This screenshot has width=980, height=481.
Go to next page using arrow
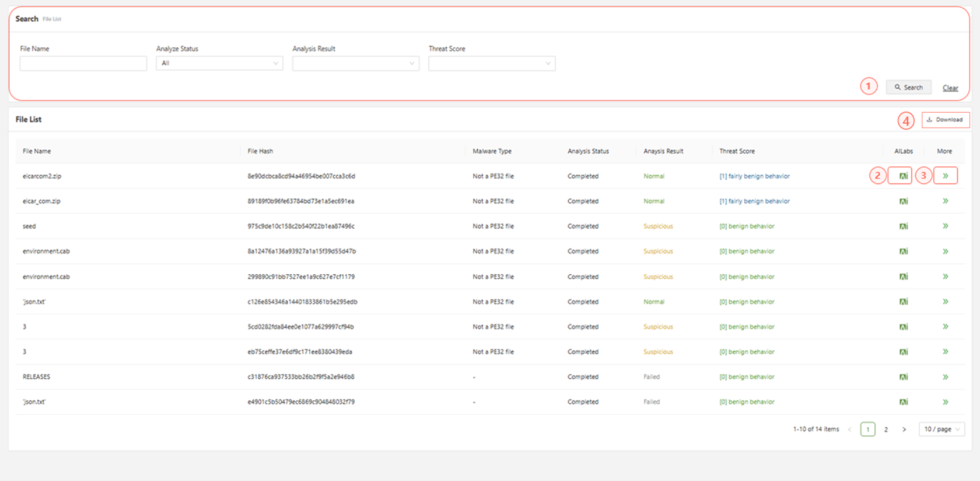tap(904, 430)
